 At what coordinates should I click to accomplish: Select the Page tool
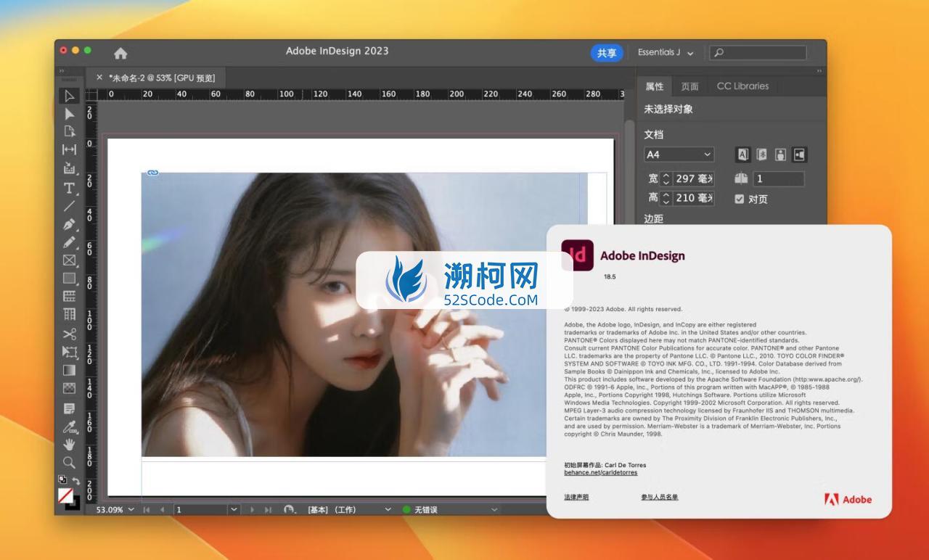coord(69,131)
